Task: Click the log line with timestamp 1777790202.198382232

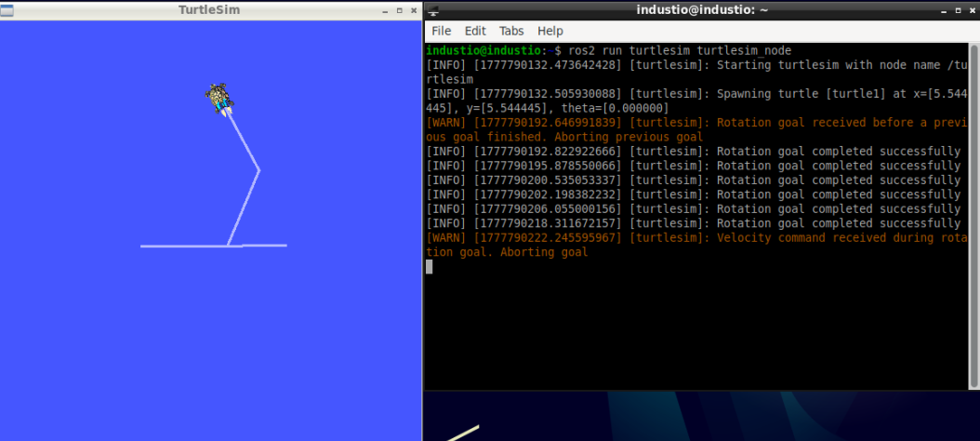Action: 693,194
